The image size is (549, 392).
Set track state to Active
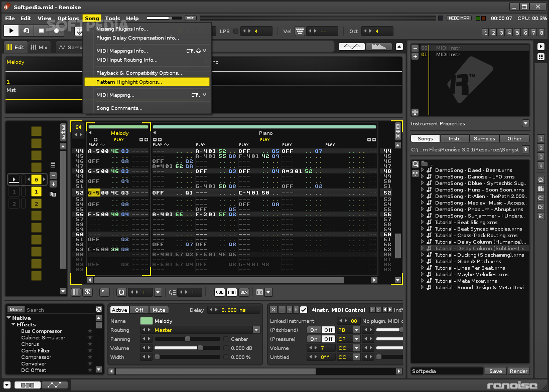point(119,310)
